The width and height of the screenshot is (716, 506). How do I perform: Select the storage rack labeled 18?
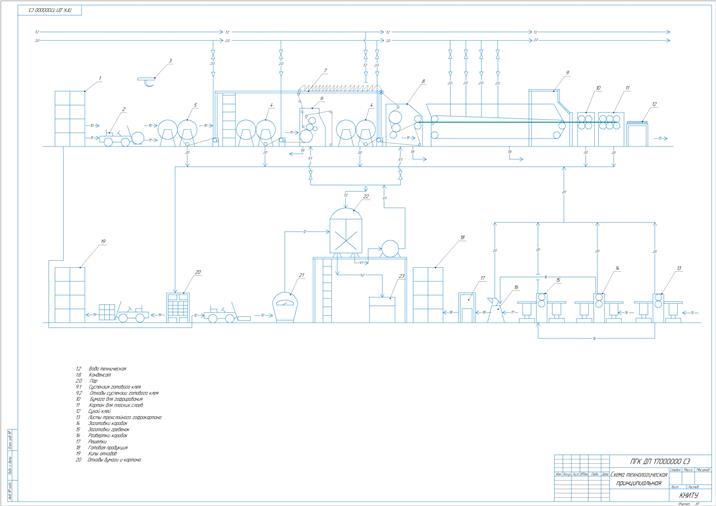428,295
